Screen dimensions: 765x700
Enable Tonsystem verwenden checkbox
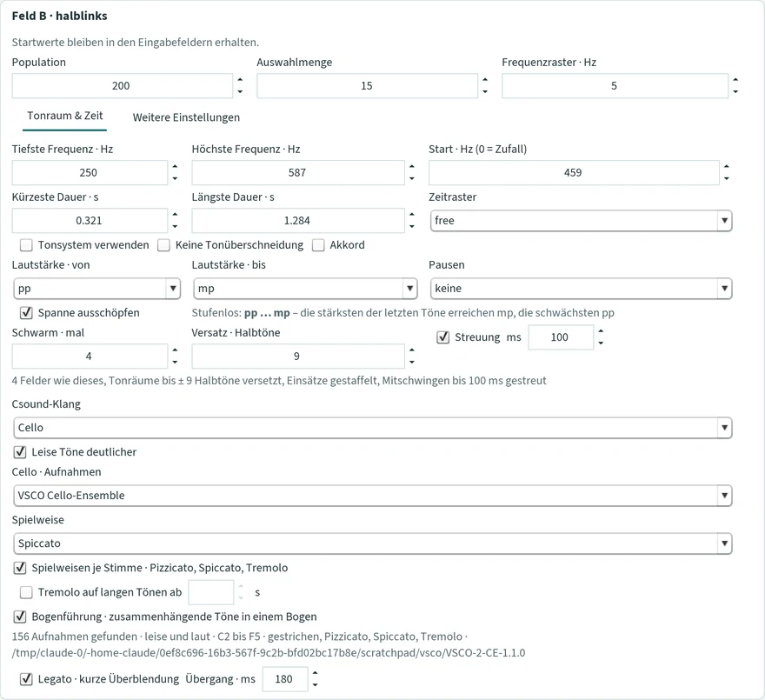click(26, 245)
